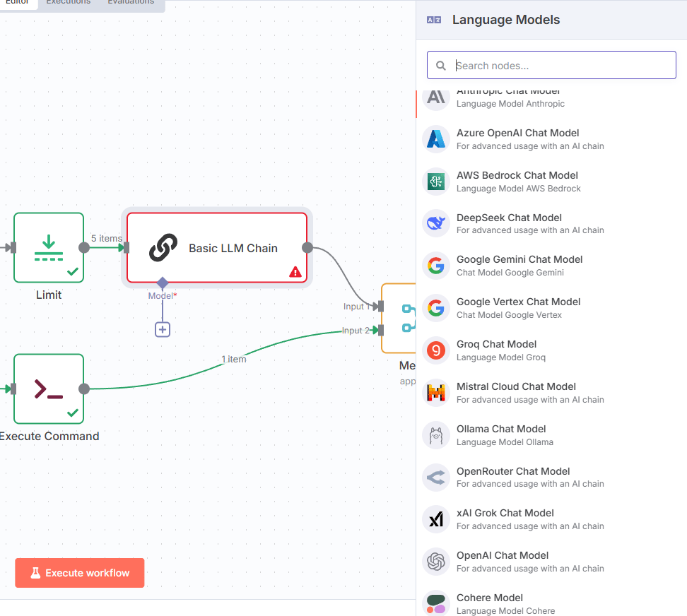Click the 'DeepSeek Chat Model' title

click(x=509, y=218)
